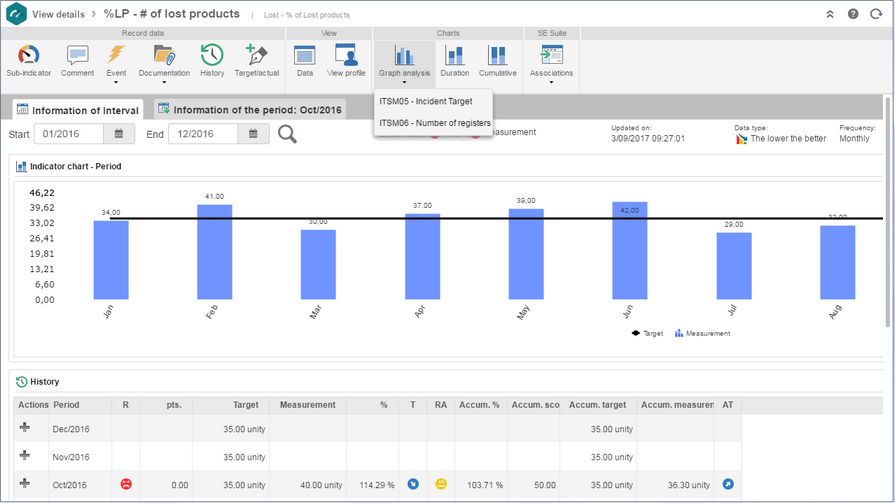The image size is (895, 503).
Task: Toggle the Graph analysis dropdown arrow
Action: pos(404,83)
